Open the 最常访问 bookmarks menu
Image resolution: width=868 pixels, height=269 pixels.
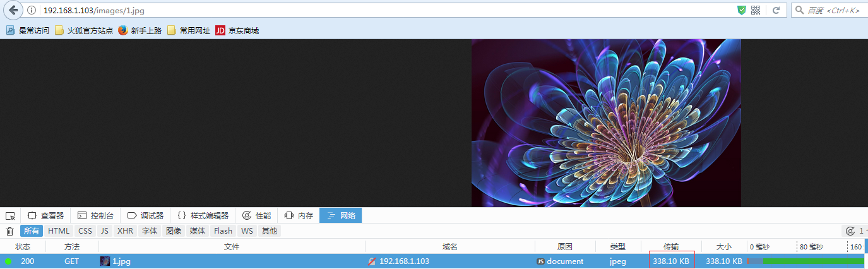28,30
